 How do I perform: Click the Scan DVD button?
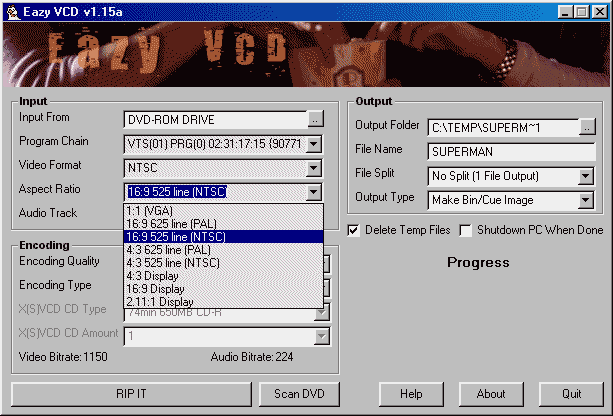coord(298,393)
